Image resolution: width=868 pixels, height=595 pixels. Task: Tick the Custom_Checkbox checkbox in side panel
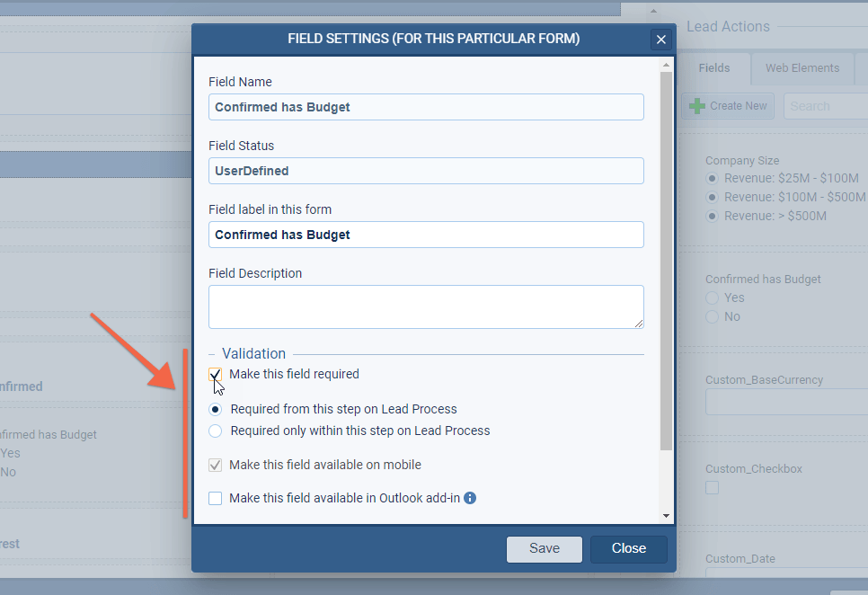[713, 488]
